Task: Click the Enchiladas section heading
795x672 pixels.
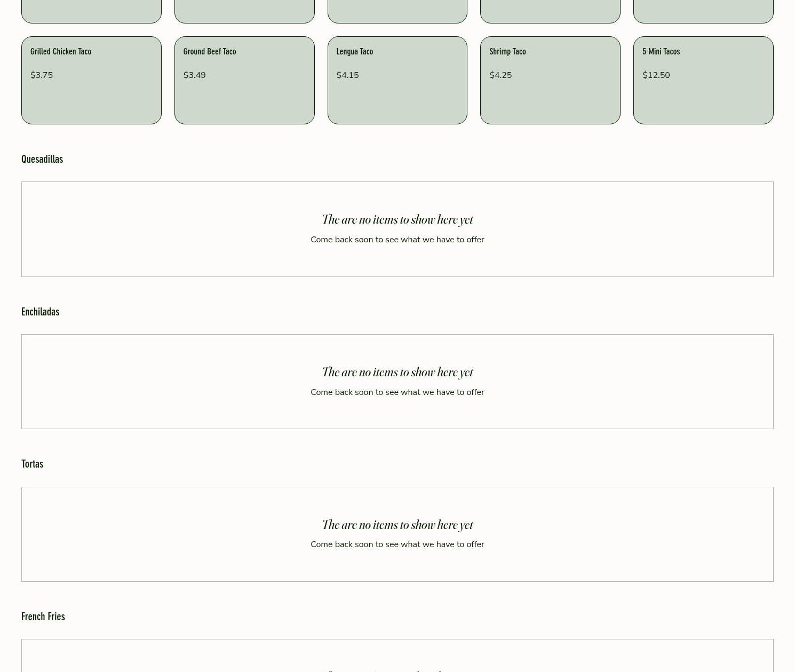Action: [41, 312]
